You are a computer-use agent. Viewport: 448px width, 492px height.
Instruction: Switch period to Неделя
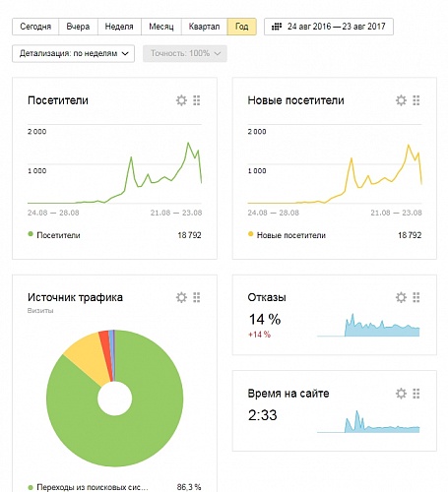pyautogui.click(x=119, y=27)
